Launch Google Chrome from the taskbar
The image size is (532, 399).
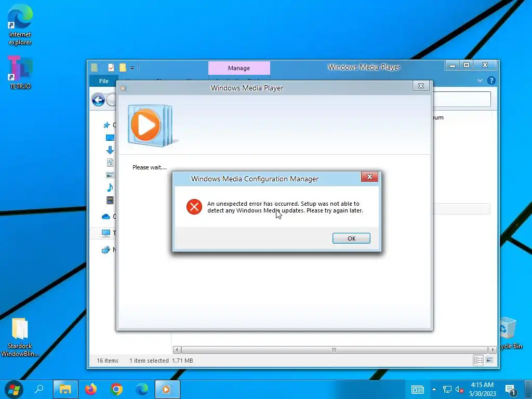click(116, 390)
